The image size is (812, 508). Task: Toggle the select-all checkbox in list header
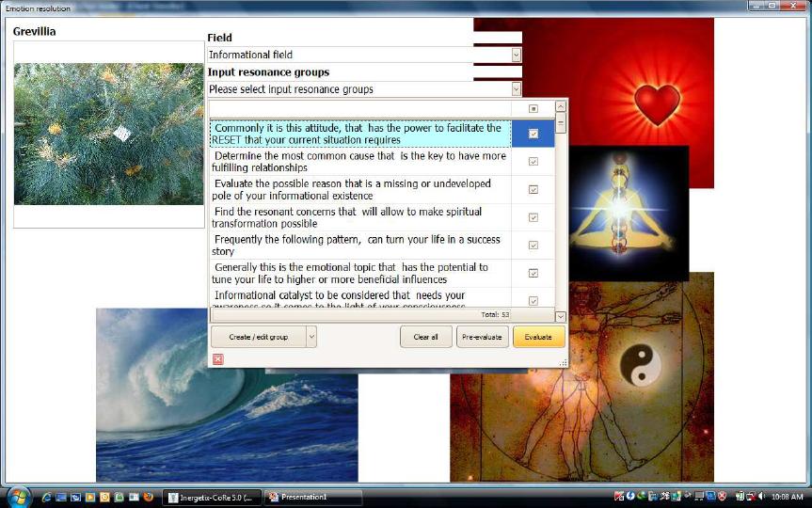(533, 109)
